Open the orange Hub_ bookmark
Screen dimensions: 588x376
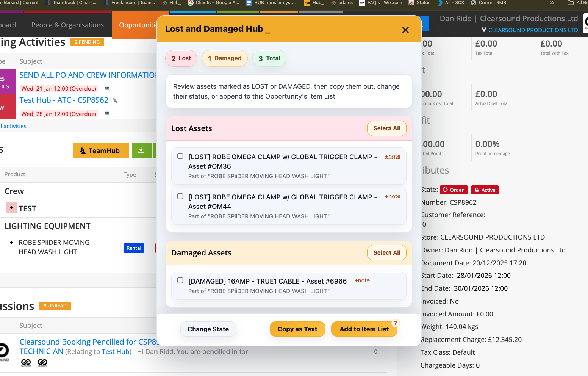click(314, 3)
